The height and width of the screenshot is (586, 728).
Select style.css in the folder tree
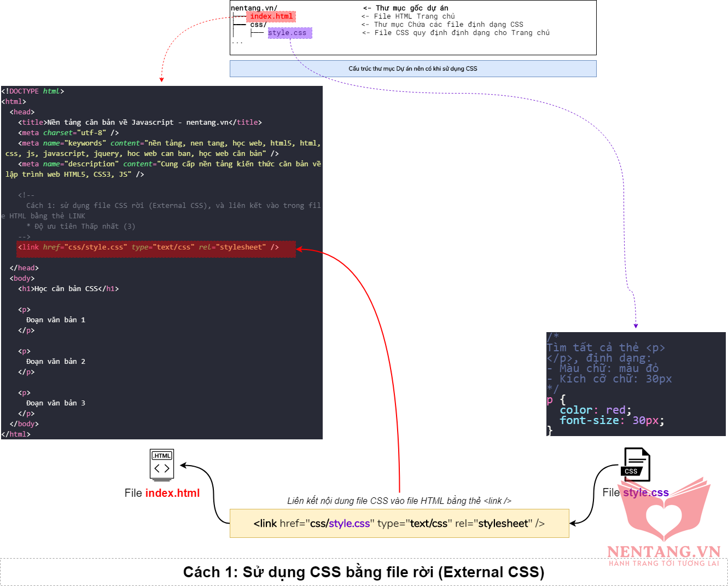click(x=289, y=33)
